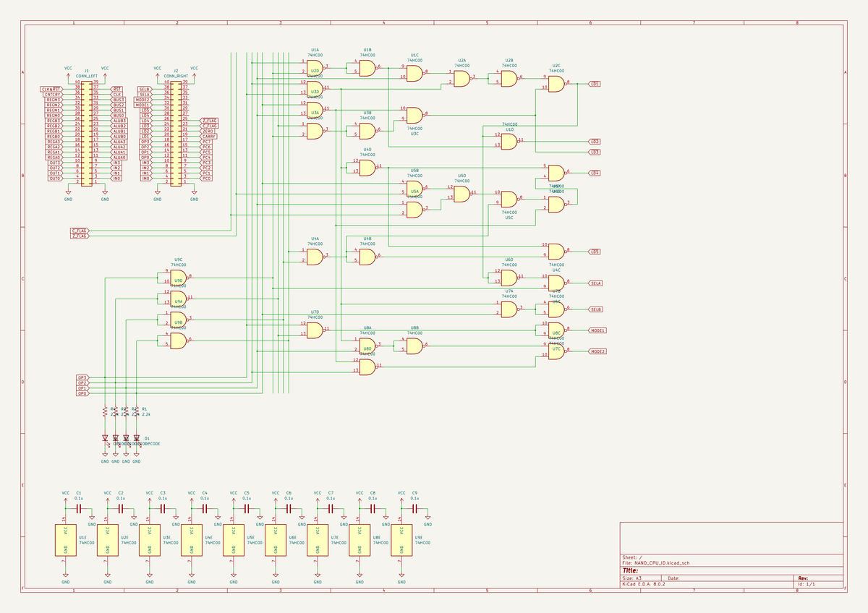
Task: Click the U7D NAND gate symbol
Action: 315,330
